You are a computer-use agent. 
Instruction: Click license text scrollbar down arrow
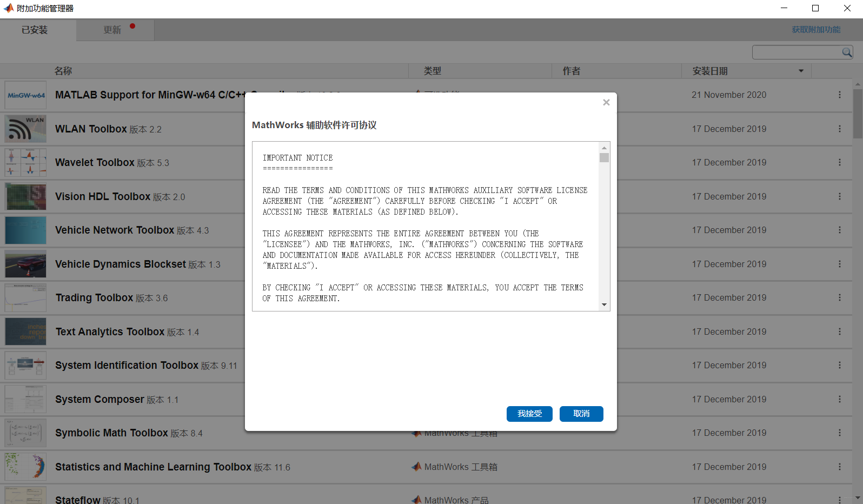tap(604, 305)
